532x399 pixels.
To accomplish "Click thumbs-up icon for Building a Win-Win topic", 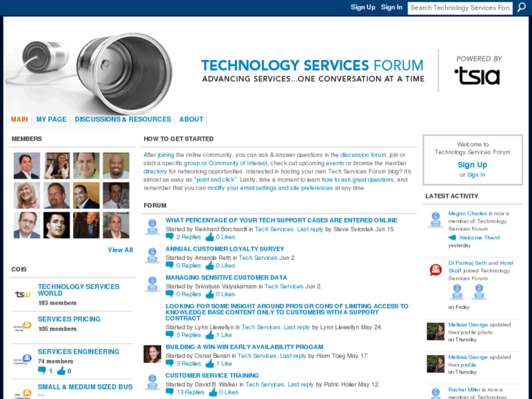I will click(x=210, y=363).
